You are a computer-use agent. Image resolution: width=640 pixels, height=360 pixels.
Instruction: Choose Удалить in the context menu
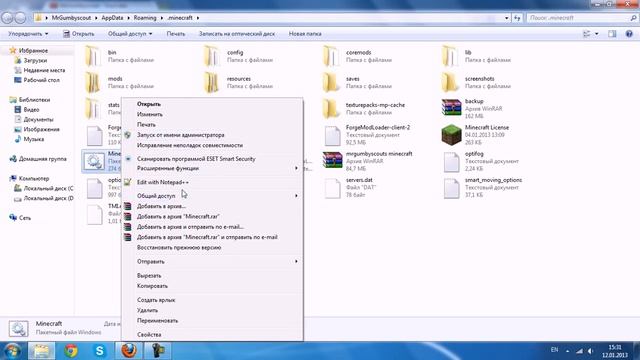(x=147, y=310)
